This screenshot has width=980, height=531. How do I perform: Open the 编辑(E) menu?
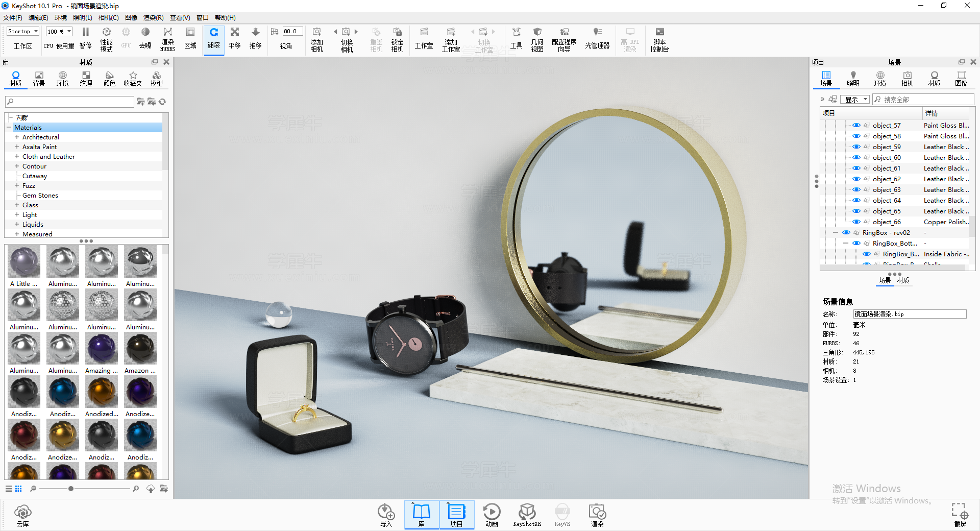(39, 17)
